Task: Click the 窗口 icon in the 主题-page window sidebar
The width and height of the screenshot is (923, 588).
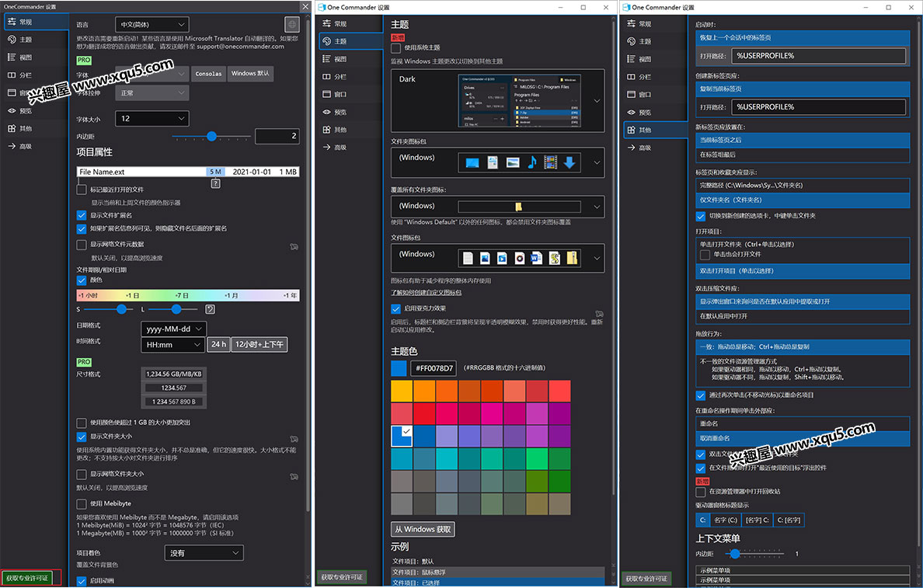Action: tap(326, 94)
